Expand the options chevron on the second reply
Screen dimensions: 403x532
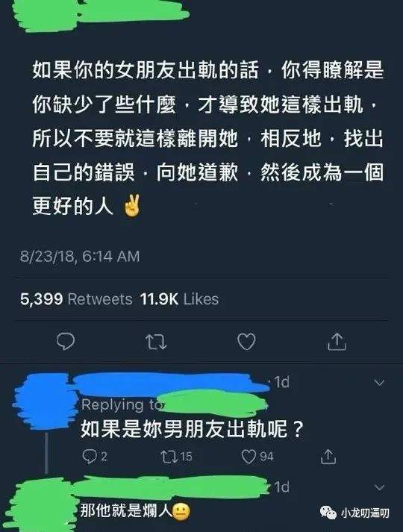pos(379,487)
